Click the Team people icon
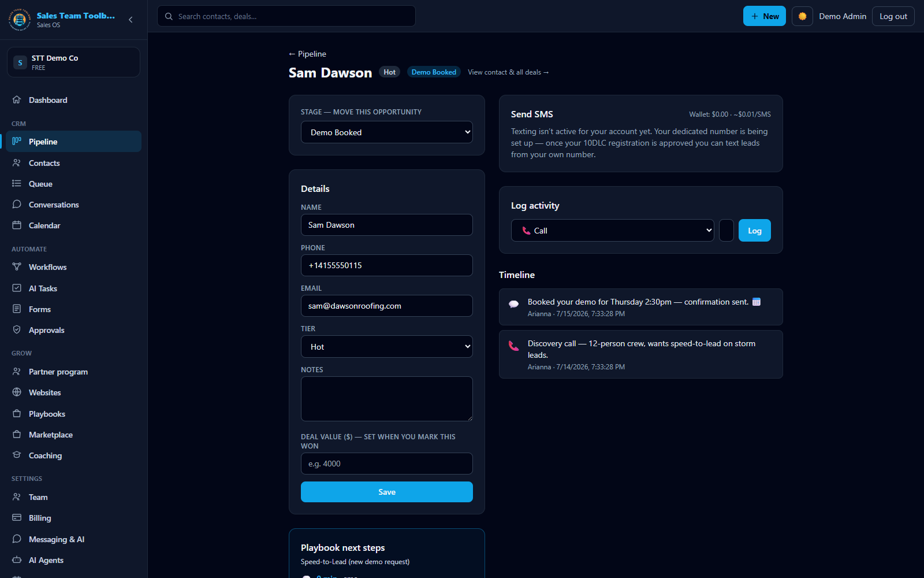Viewport: 924px width, 578px height. (17, 497)
